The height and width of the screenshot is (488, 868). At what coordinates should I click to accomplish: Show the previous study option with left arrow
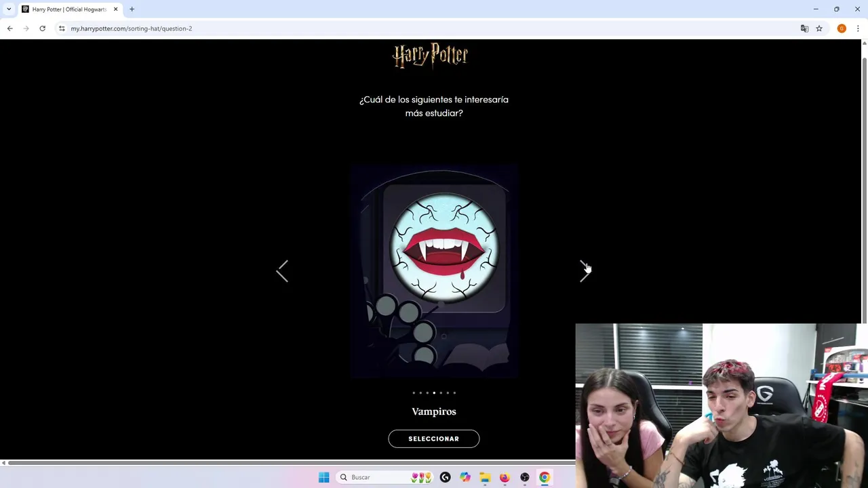click(x=282, y=271)
